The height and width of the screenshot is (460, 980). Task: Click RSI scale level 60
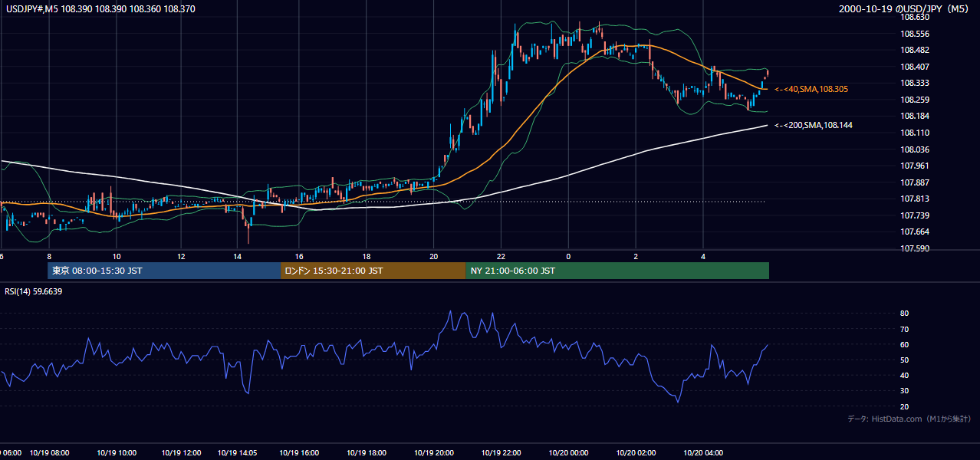pos(905,344)
